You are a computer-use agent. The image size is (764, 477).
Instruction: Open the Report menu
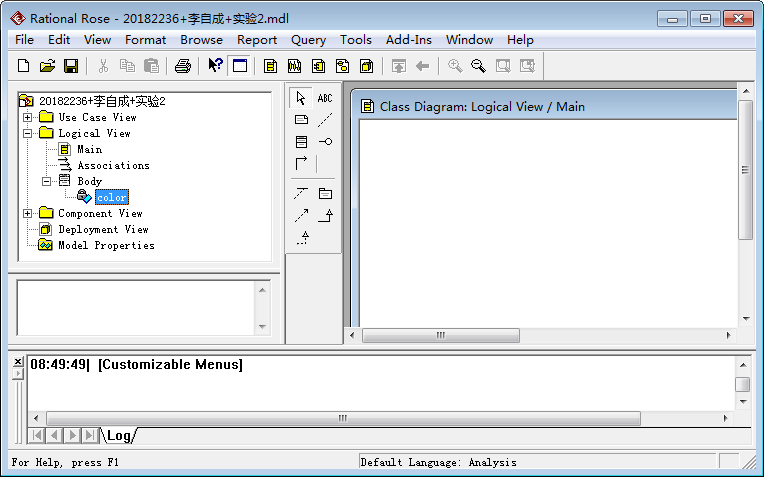(257, 40)
